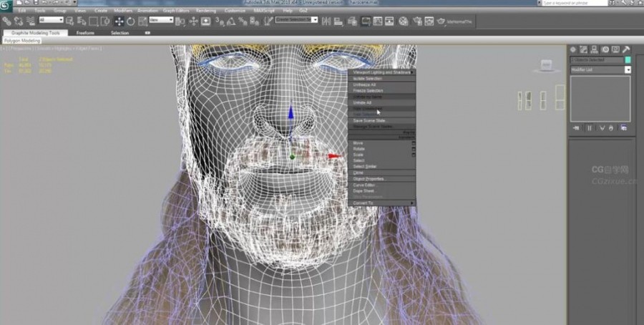Click Configure Modifier Sets icon
The width and height of the screenshot is (644, 325).
pyautogui.click(x=623, y=128)
